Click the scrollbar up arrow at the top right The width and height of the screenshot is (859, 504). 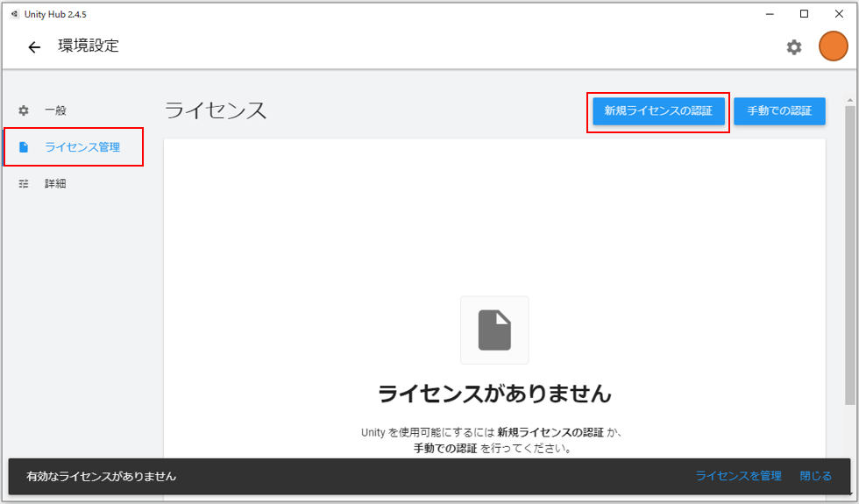tap(849, 100)
